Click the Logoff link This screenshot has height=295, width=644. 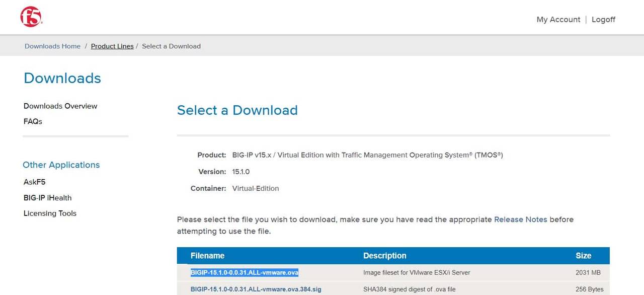[603, 20]
